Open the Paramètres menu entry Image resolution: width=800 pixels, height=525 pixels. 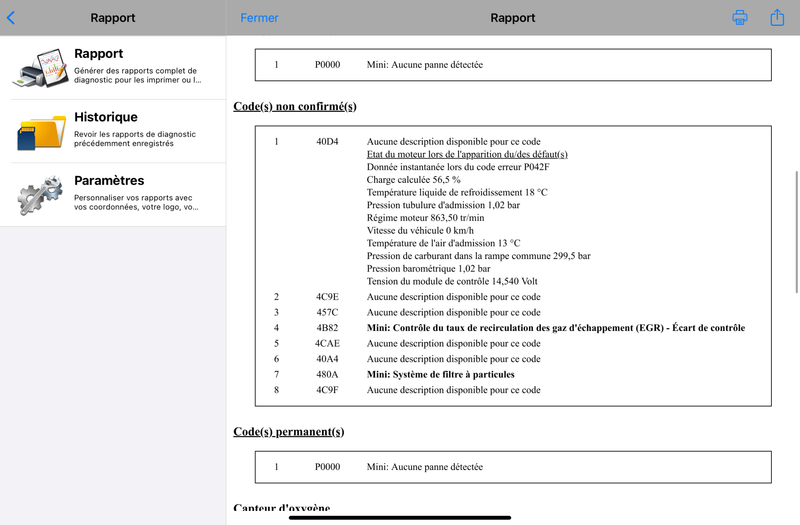[x=113, y=195]
